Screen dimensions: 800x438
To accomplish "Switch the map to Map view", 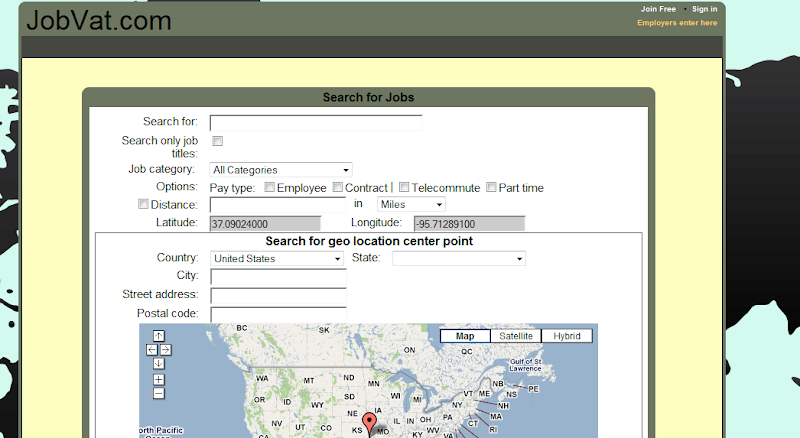I will point(465,336).
